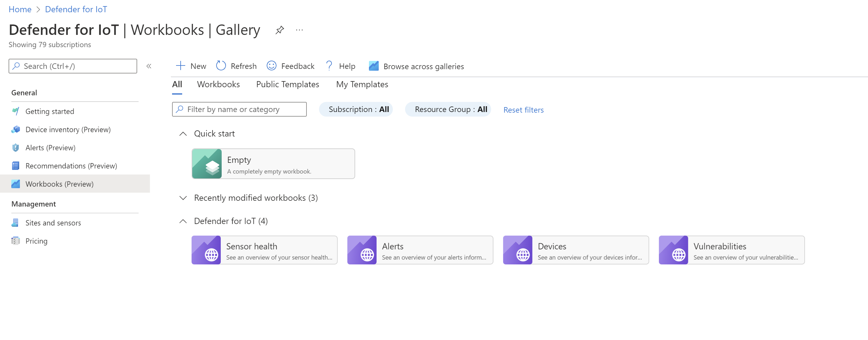Viewport: 868px width, 340px height.
Task: Select the Public Templates tab
Action: 288,84
